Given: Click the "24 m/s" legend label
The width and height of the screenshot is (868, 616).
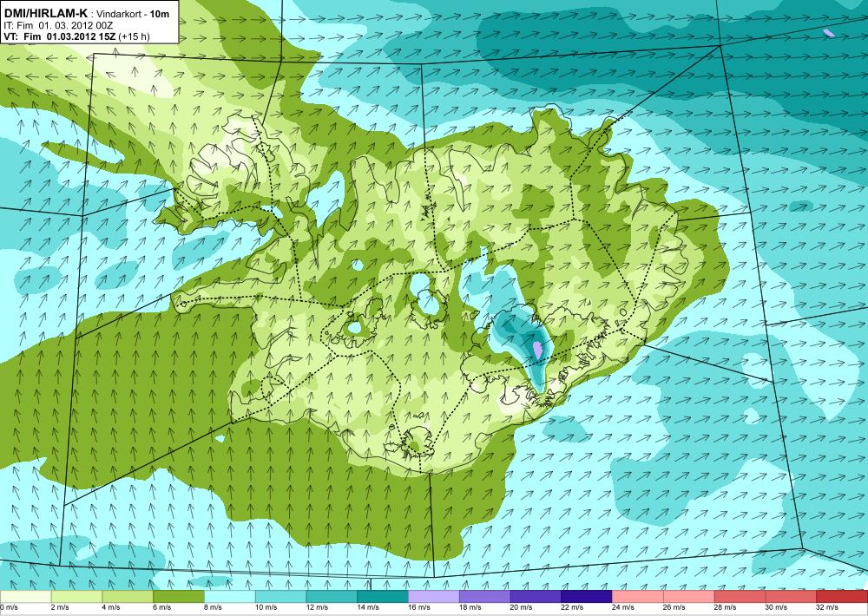Looking at the screenshot, I should point(622,607).
